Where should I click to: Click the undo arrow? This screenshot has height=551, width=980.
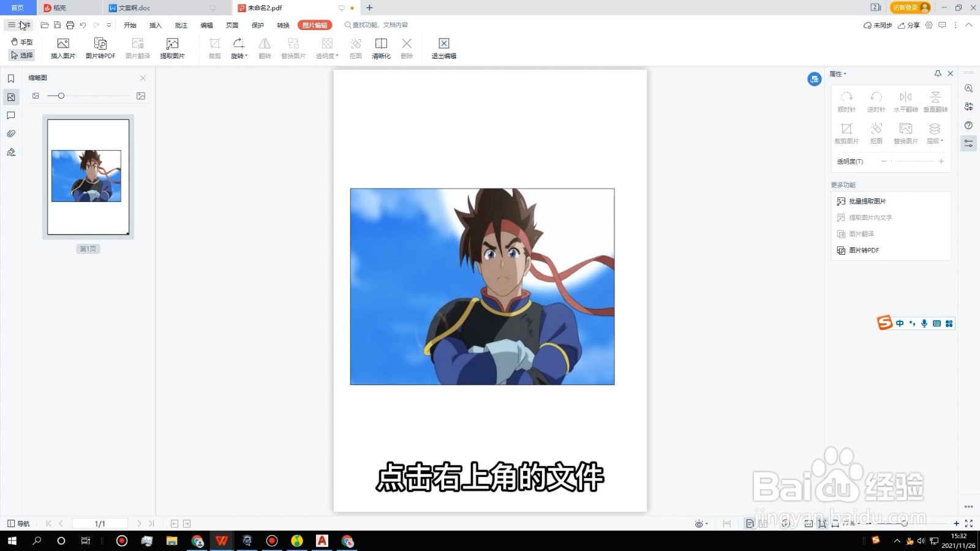click(x=83, y=25)
